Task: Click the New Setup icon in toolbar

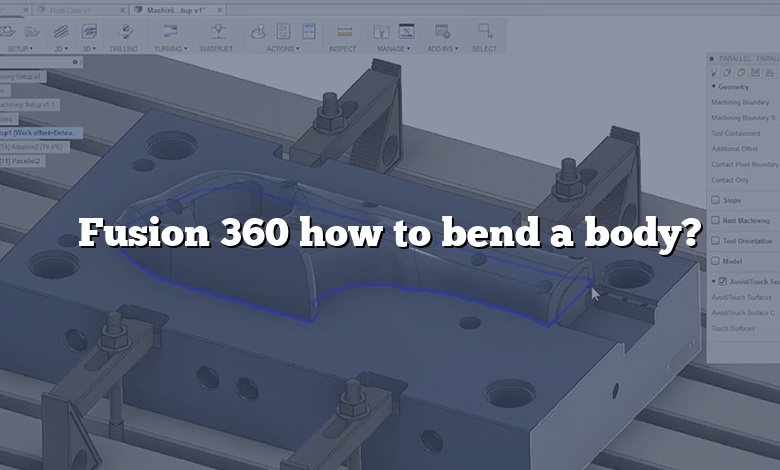Action: tap(7, 32)
